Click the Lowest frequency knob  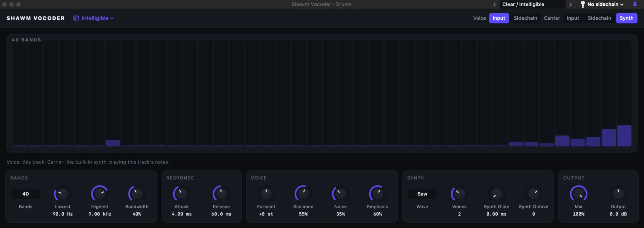click(63, 194)
